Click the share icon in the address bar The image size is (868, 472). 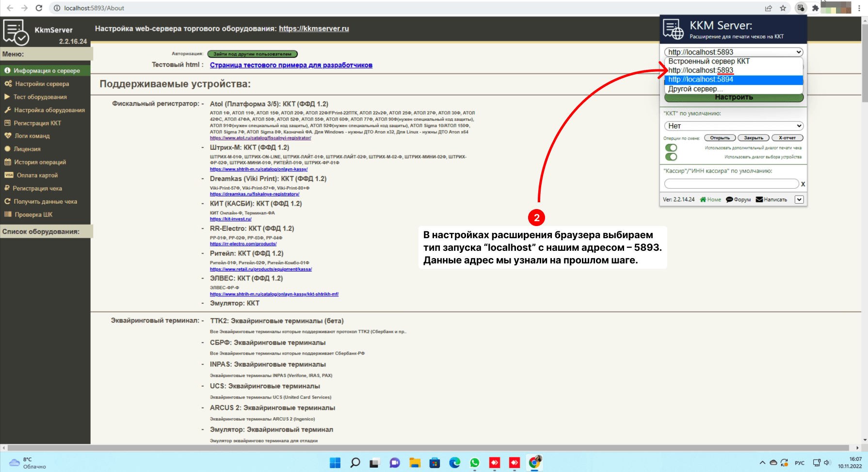(x=769, y=8)
